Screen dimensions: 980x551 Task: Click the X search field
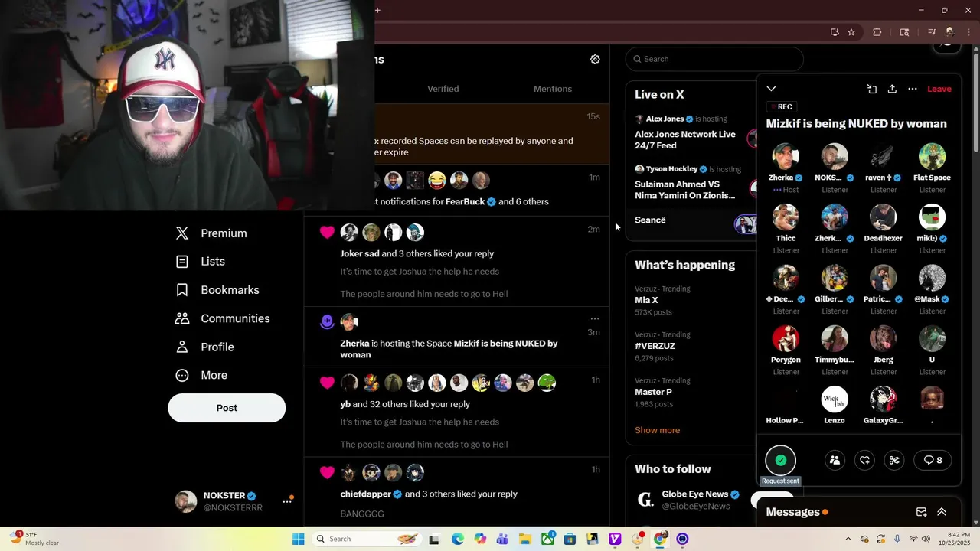tap(714, 59)
